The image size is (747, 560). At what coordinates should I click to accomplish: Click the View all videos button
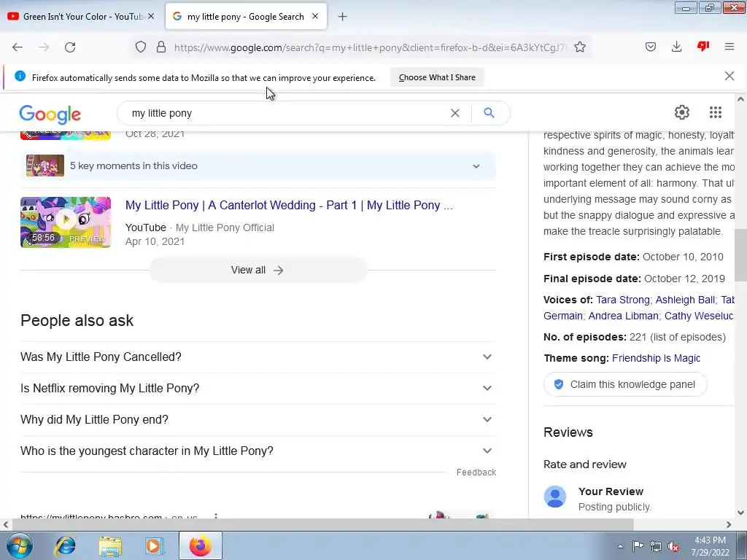(x=258, y=270)
